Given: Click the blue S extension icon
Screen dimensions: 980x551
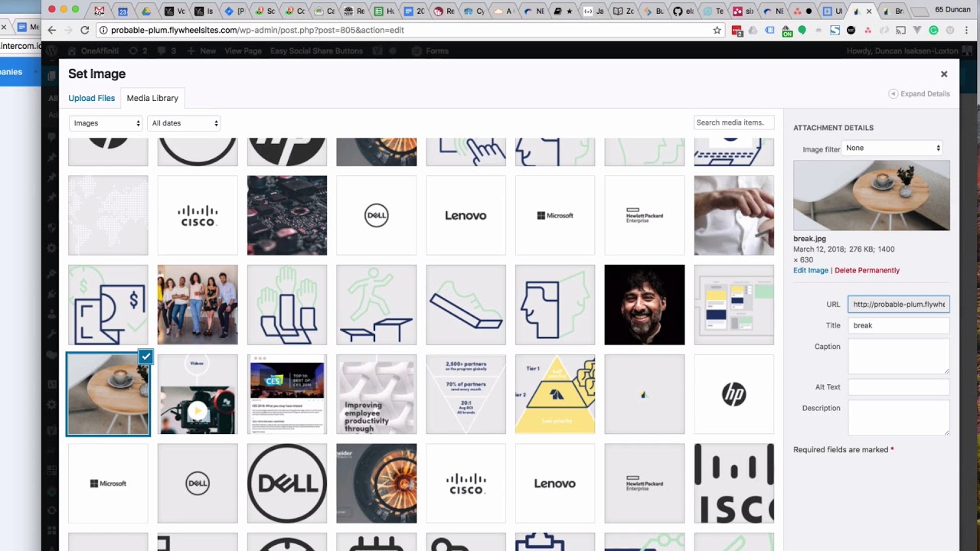Looking at the screenshot, I should [x=835, y=31].
